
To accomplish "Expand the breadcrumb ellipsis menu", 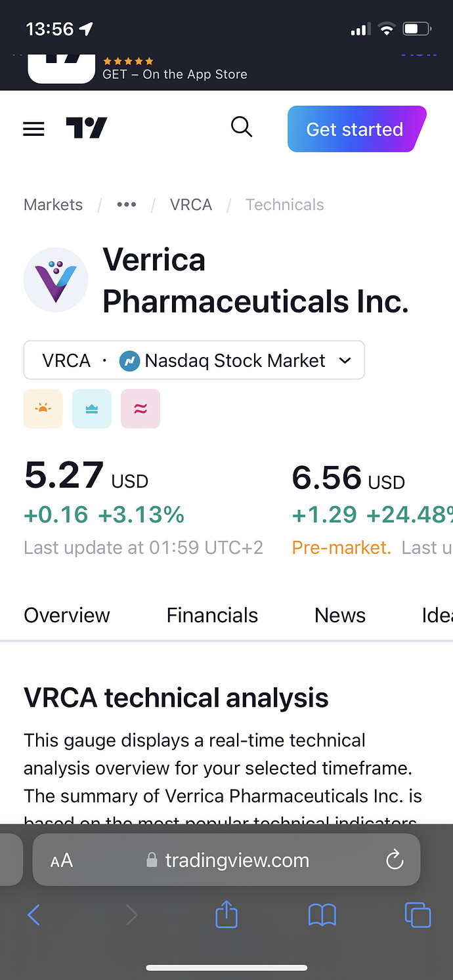I will (x=127, y=205).
